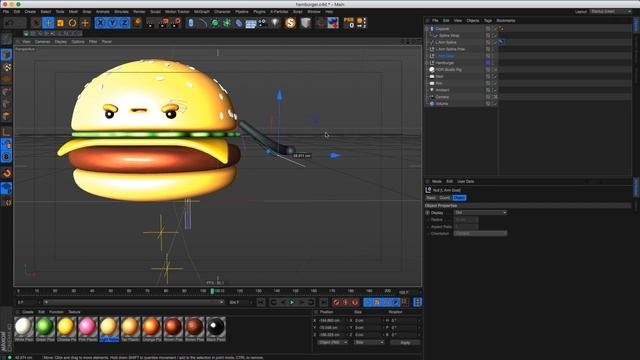Click the green timeline playhead marker
640x360 pixels.
pyautogui.click(x=212, y=291)
